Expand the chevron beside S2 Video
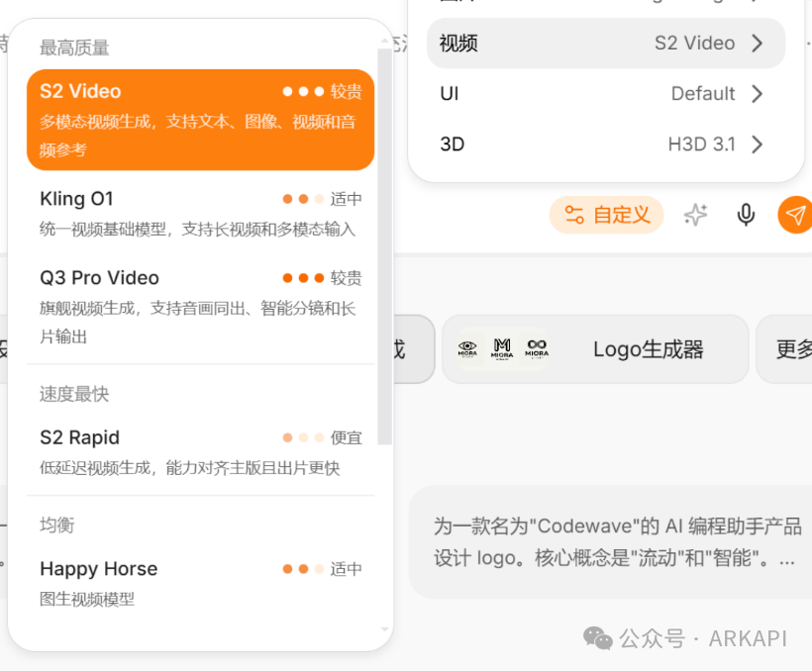The image size is (812, 671). pyautogui.click(x=758, y=43)
